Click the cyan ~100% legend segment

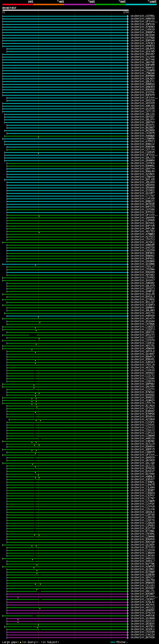tap(141, 4)
